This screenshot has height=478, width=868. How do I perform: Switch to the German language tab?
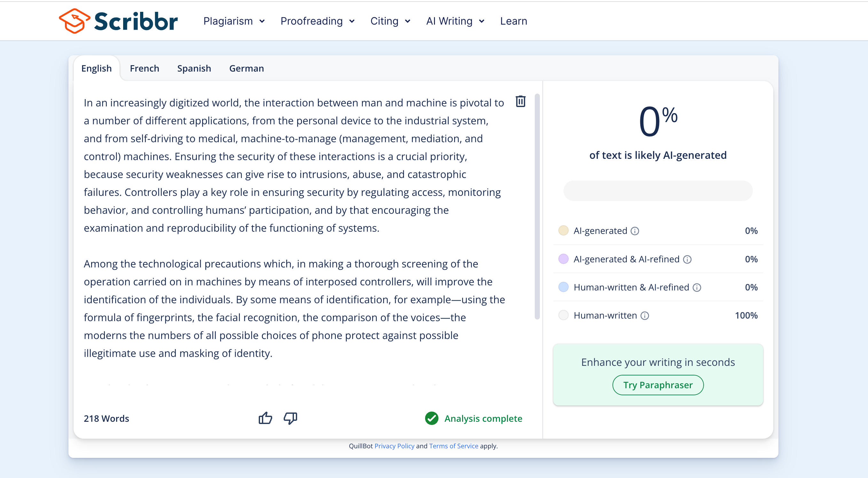coord(246,68)
